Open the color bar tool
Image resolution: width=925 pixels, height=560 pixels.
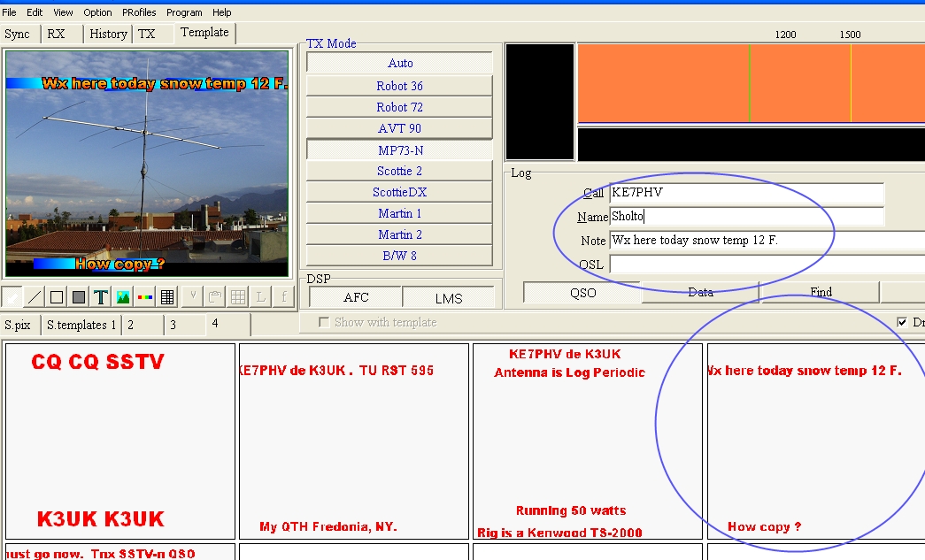point(145,297)
